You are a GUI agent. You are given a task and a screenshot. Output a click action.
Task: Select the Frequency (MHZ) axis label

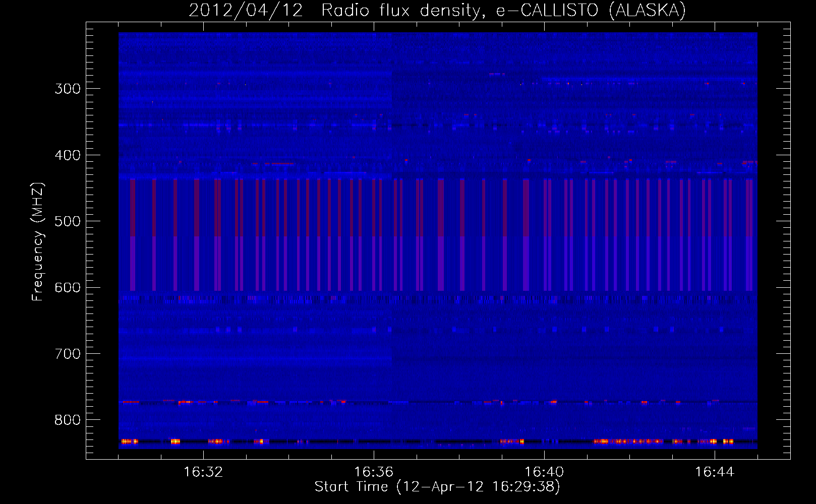click(38, 241)
